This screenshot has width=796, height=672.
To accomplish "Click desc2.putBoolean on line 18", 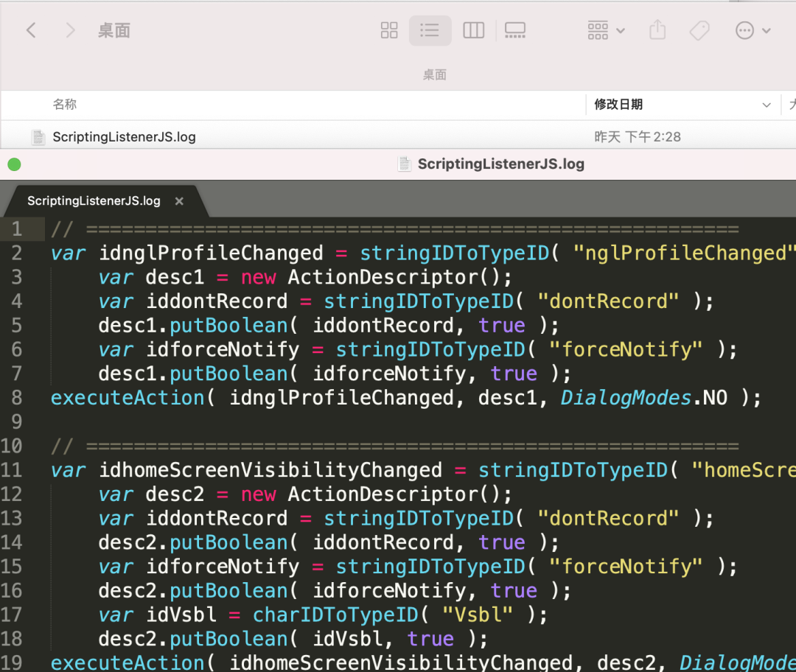I will (x=192, y=639).
